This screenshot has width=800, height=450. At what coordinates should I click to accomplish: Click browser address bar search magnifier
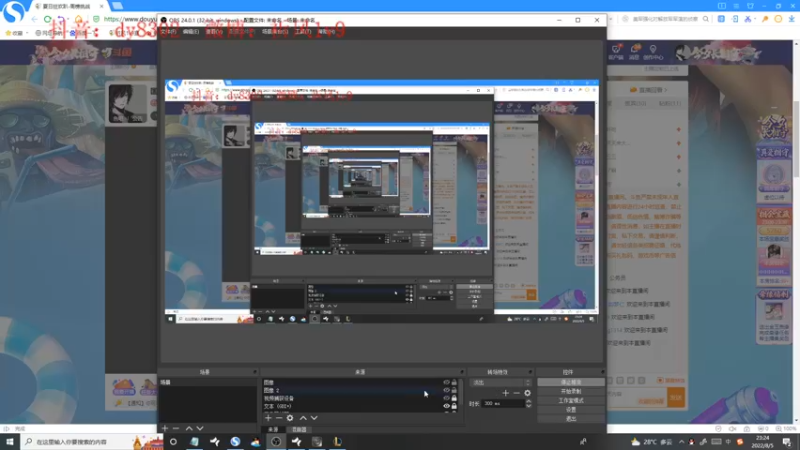pos(706,19)
